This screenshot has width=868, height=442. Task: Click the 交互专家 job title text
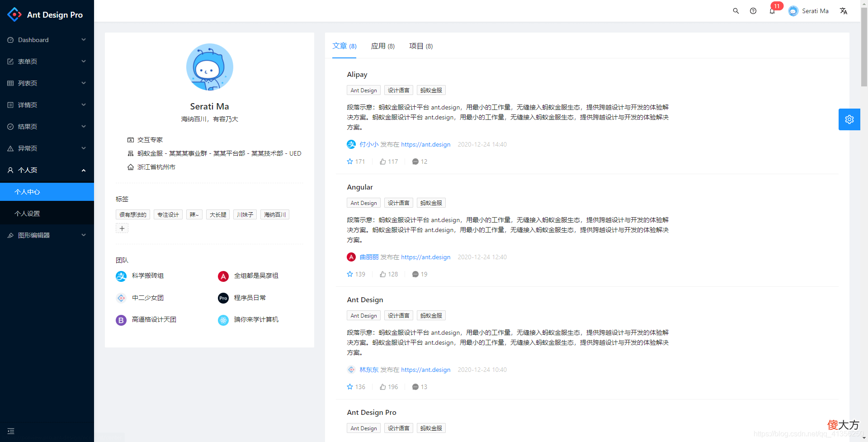(150, 140)
